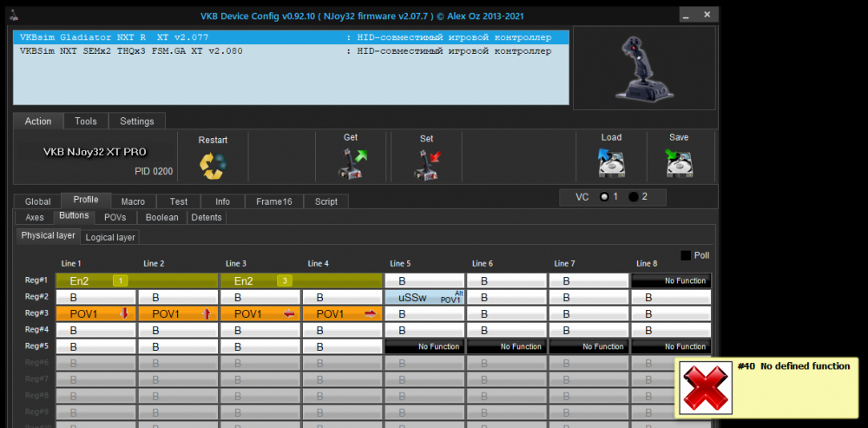This screenshot has height=428, width=868.
Task: Switch to the Frame16 tab
Action: [274, 201]
